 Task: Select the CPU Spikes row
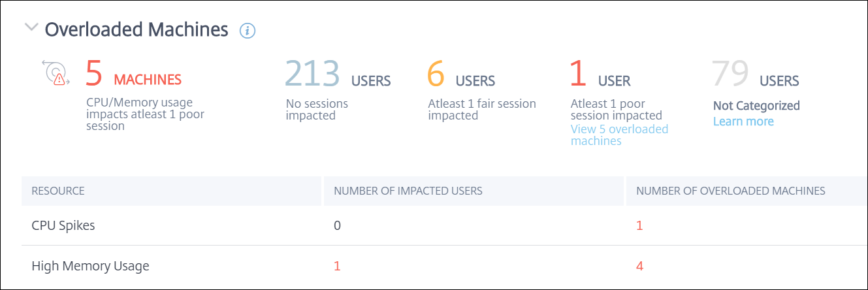point(63,226)
